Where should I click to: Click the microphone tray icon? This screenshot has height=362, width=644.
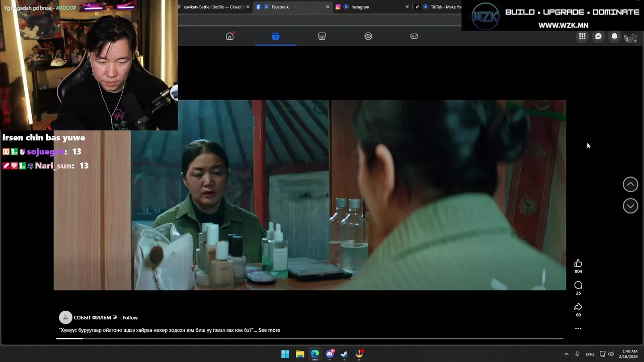click(577, 354)
